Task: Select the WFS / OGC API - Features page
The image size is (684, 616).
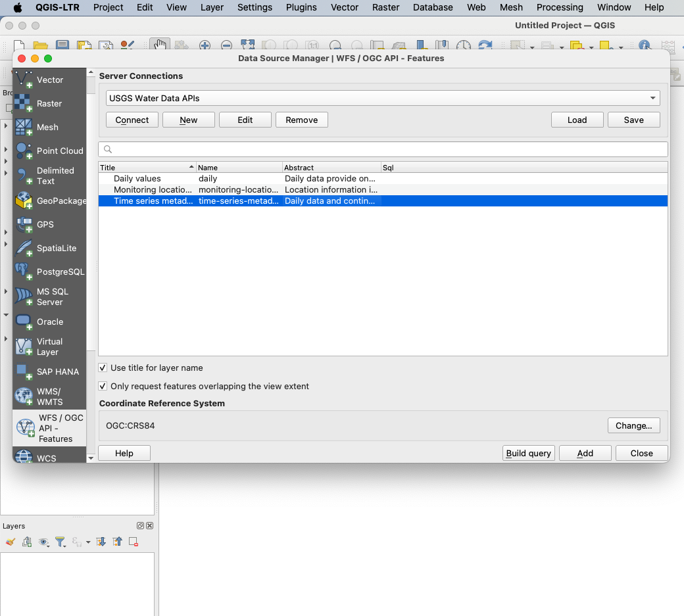Action: pyautogui.click(x=49, y=428)
